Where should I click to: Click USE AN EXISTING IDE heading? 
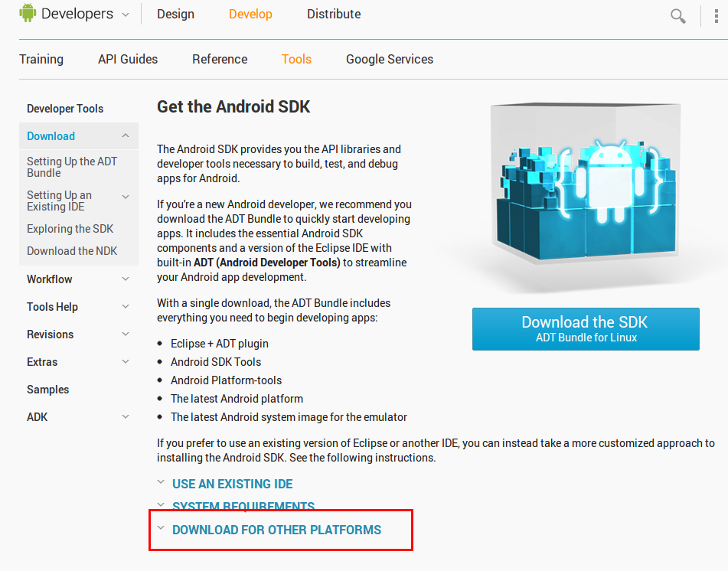point(232,484)
